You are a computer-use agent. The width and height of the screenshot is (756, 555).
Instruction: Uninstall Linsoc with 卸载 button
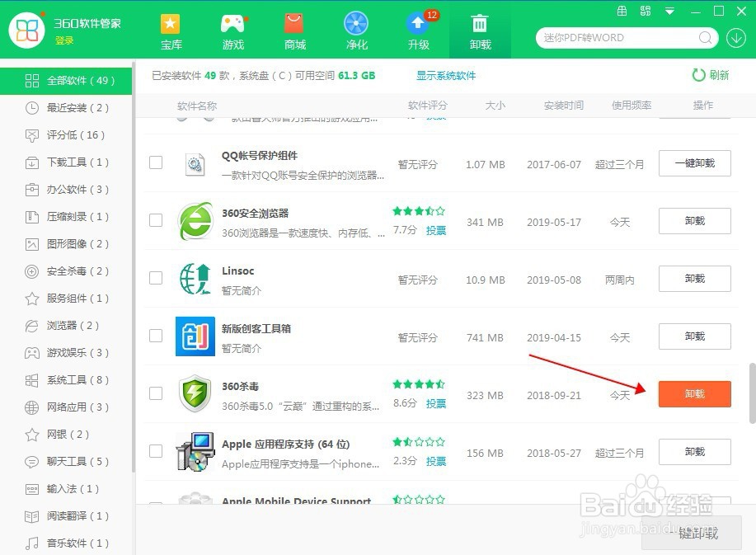pos(694,279)
